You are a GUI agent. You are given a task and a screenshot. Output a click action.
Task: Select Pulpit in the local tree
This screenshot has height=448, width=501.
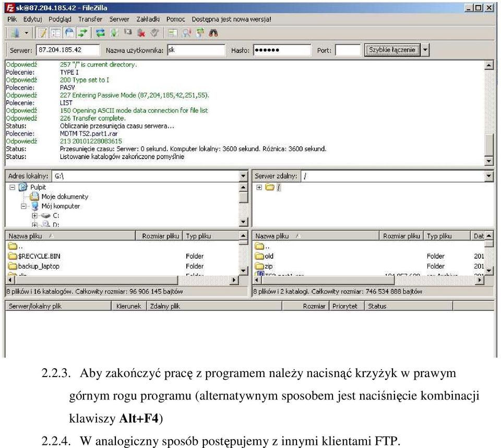tap(38, 187)
